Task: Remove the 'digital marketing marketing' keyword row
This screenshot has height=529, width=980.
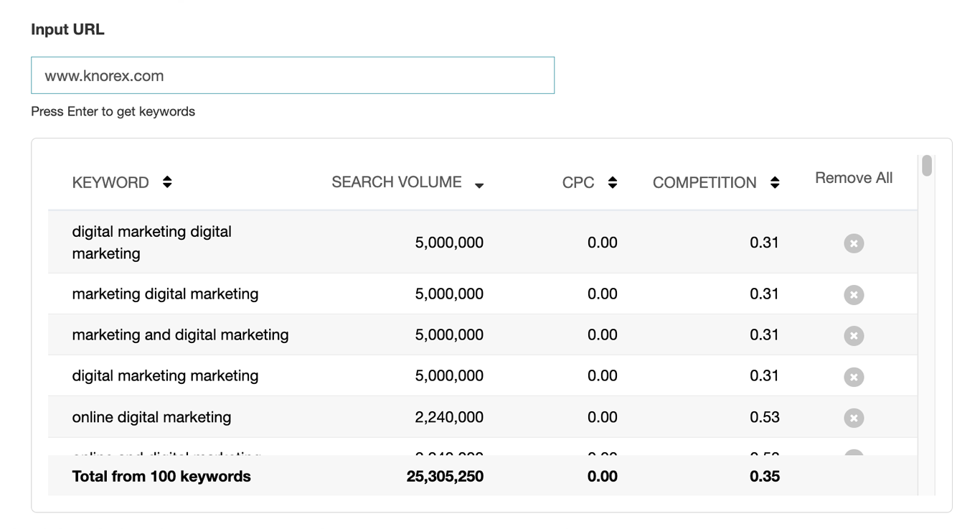Action: tap(853, 376)
